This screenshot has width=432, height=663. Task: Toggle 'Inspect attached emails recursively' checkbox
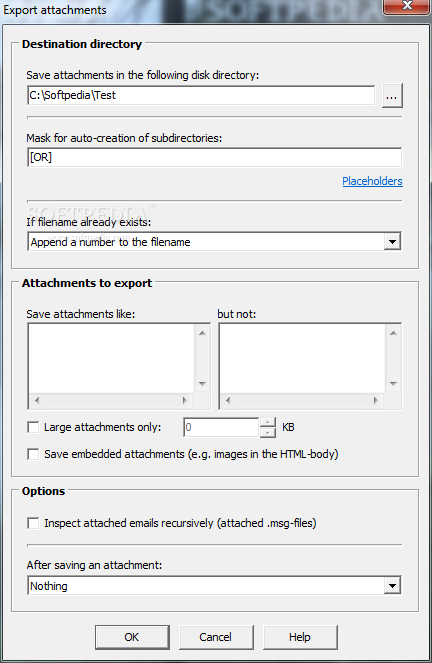click(33, 523)
